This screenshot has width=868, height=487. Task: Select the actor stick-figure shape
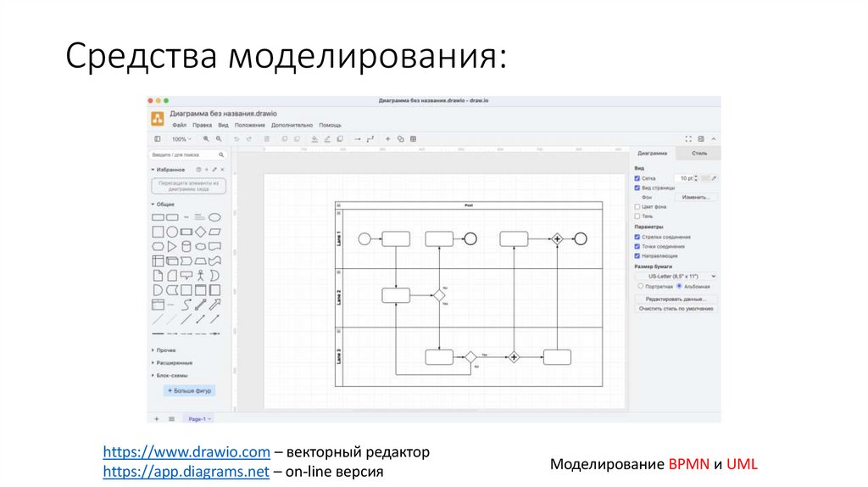point(200,276)
